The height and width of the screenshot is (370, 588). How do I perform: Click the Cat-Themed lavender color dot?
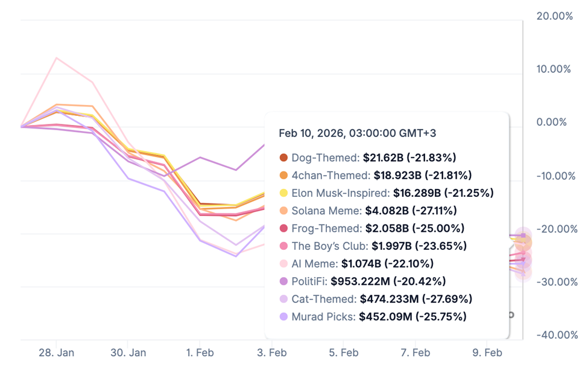(x=283, y=299)
